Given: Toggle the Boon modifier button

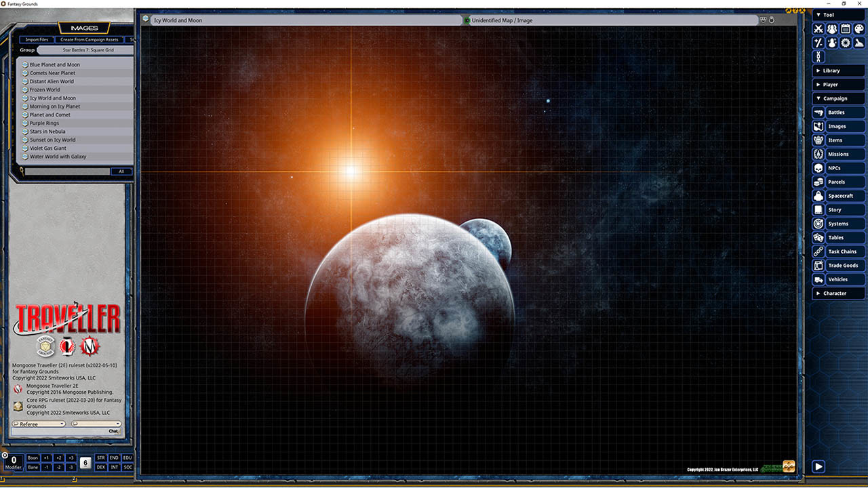Looking at the screenshot, I should (32, 457).
